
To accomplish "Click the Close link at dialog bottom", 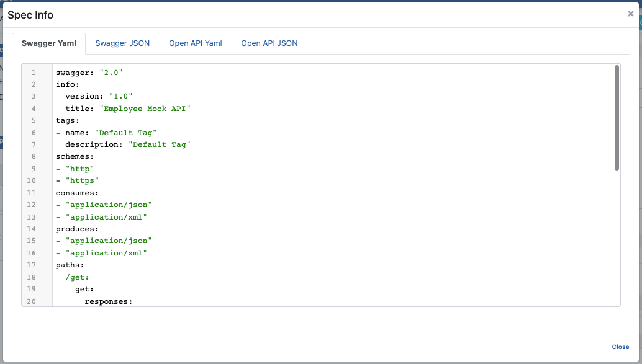I will [x=620, y=347].
